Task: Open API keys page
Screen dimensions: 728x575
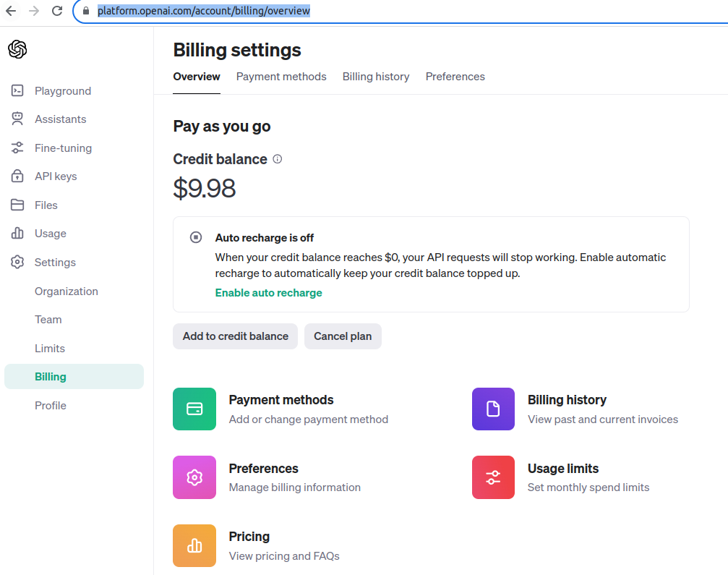Action: pos(56,176)
